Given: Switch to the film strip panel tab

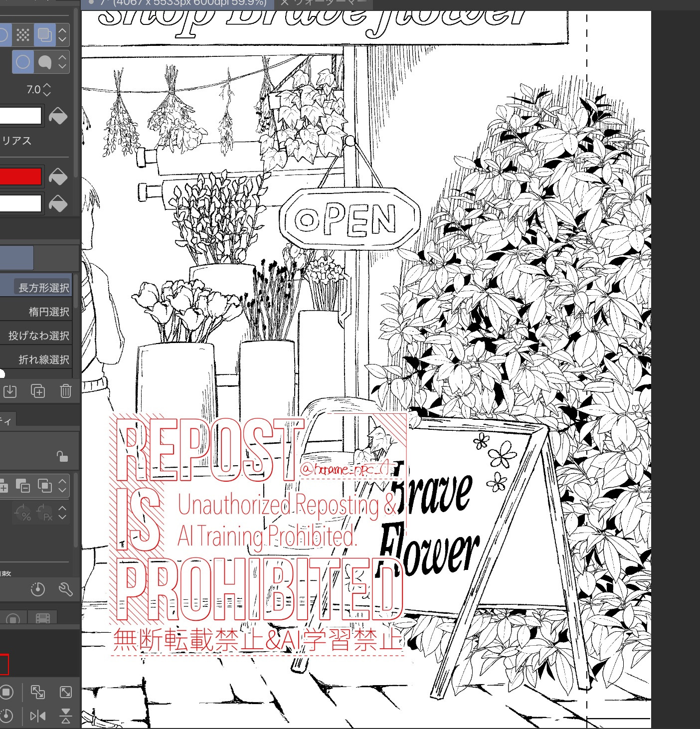Looking at the screenshot, I should [x=43, y=618].
